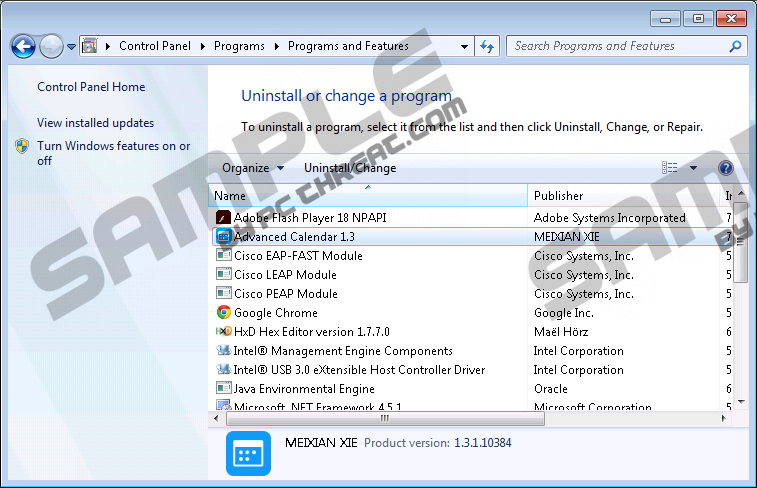Sort the list by Name column
This screenshot has width=757, height=488.
[x=368, y=195]
